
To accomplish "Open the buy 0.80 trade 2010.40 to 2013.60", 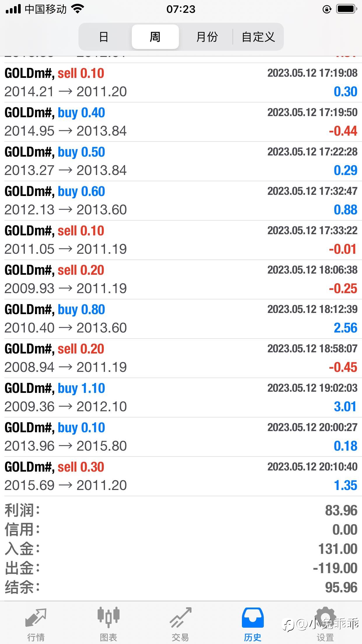I will (181, 319).
